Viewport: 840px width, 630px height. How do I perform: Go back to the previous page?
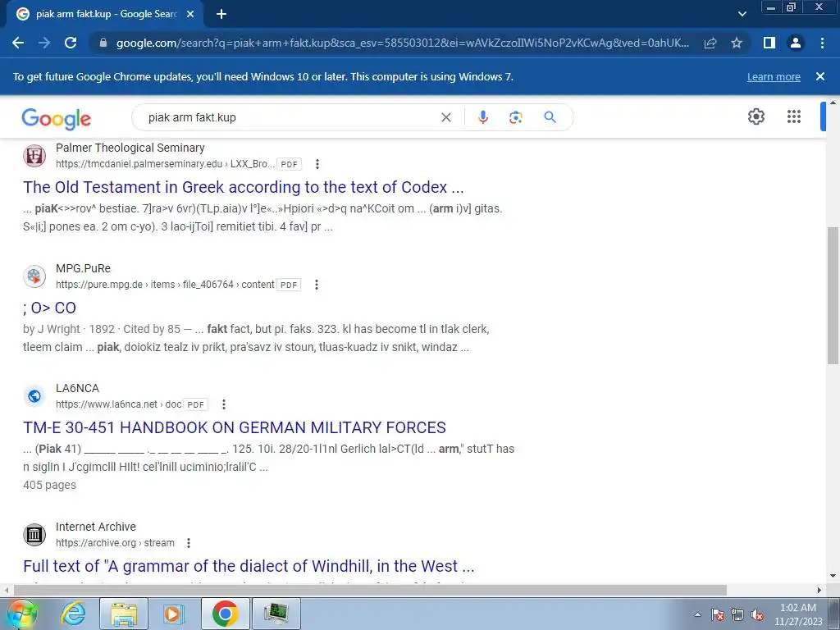(18, 43)
